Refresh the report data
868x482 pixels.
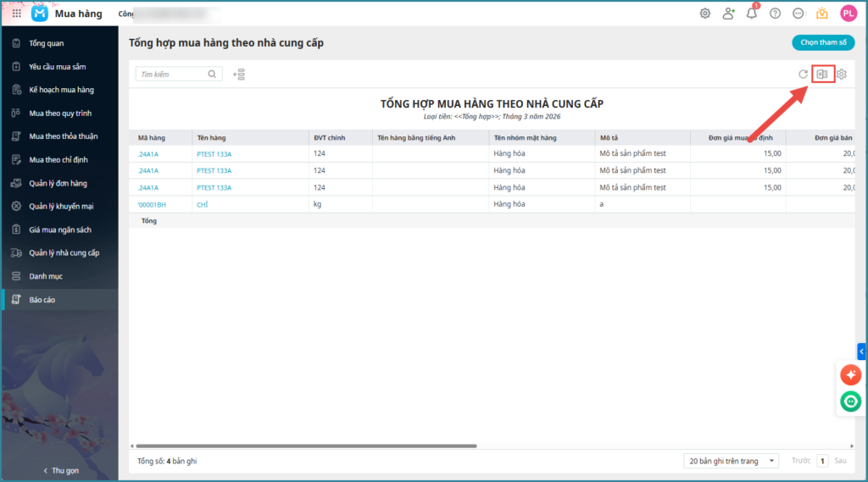tap(803, 75)
